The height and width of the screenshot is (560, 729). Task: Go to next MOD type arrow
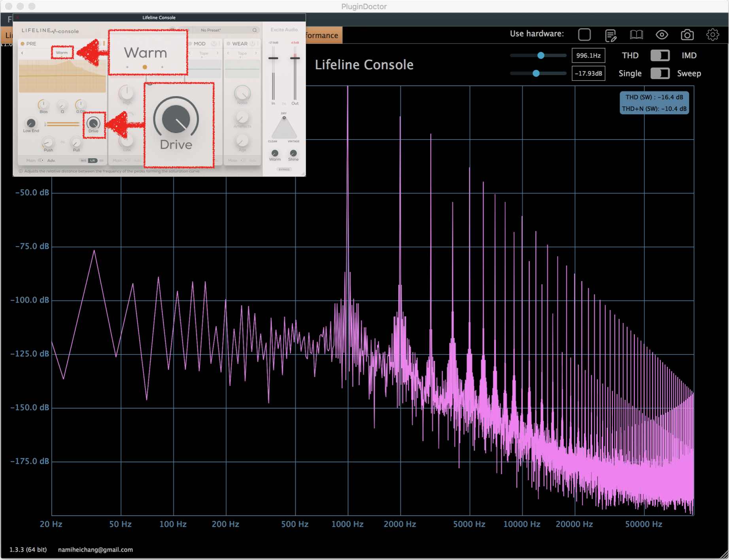(x=217, y=53)
